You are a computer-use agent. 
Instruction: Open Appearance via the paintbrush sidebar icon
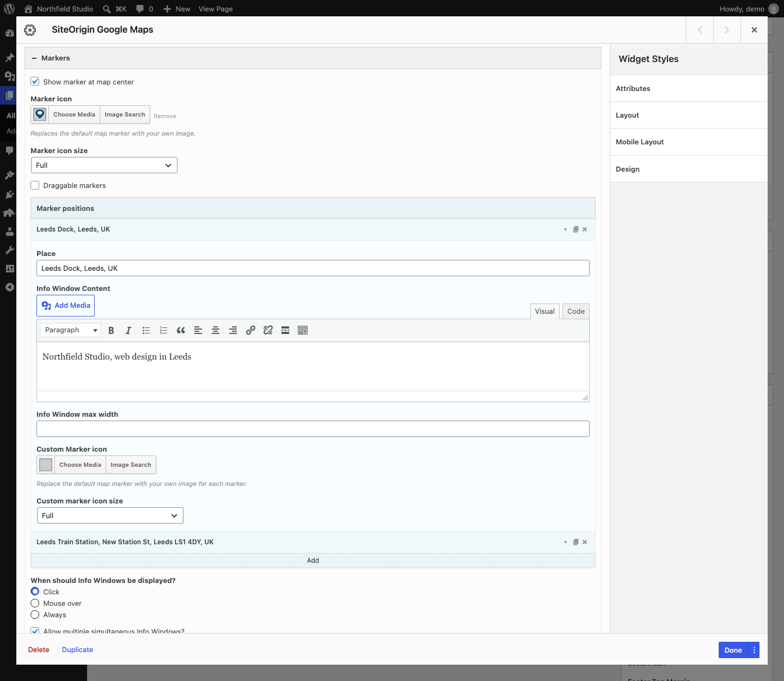9,175
